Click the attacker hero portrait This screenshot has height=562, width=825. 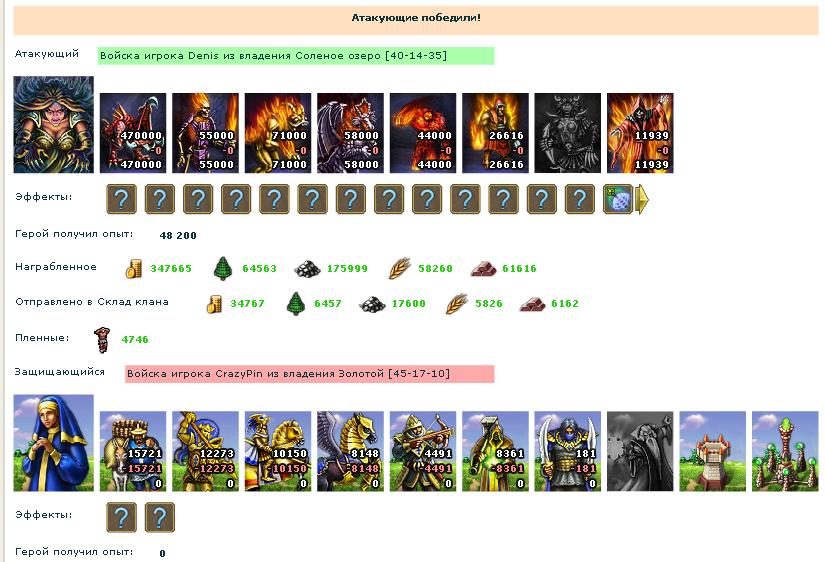(54, 125)
